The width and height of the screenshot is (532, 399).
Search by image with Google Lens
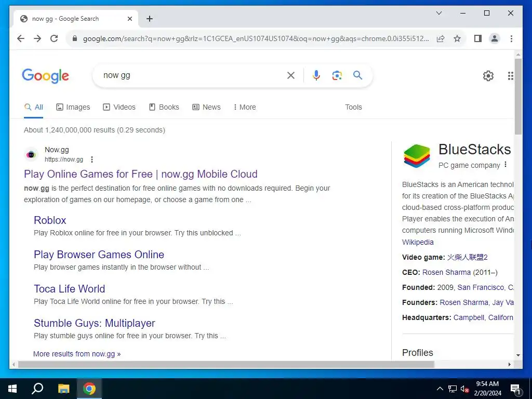(x=337, y=75)
